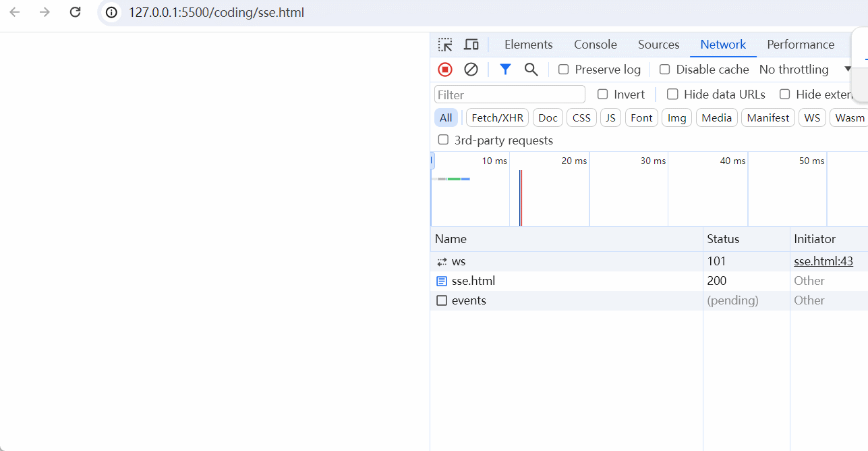Select the events request row
The width and height of the screenshot is (868, 451).
pyautogui.click(x=649, y=300)
